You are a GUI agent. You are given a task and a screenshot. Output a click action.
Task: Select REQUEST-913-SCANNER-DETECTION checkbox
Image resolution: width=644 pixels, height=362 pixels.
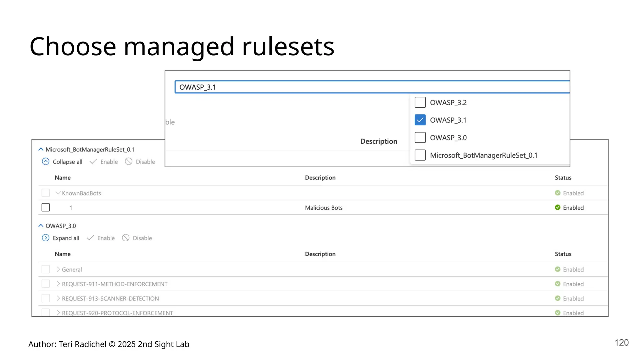coord(46,298)
